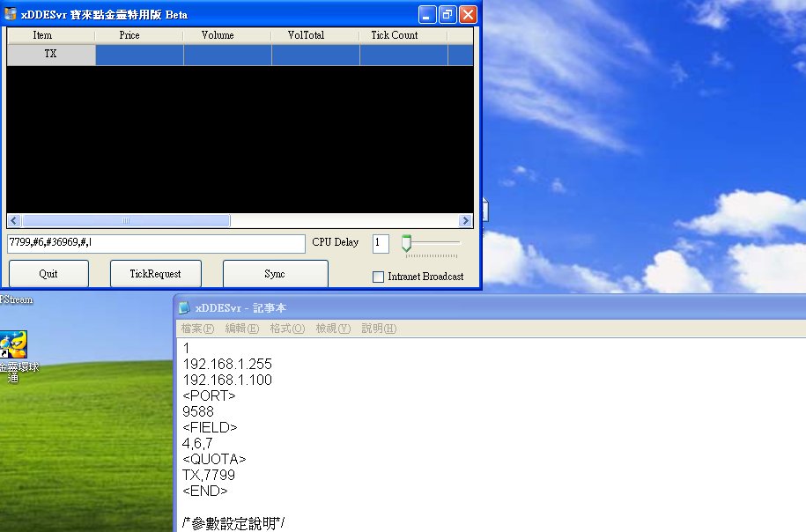This screenshot has height=532, width=806.
Task: Click the TX,7799 line in Notepad
Action: click(x=209, y=475)
